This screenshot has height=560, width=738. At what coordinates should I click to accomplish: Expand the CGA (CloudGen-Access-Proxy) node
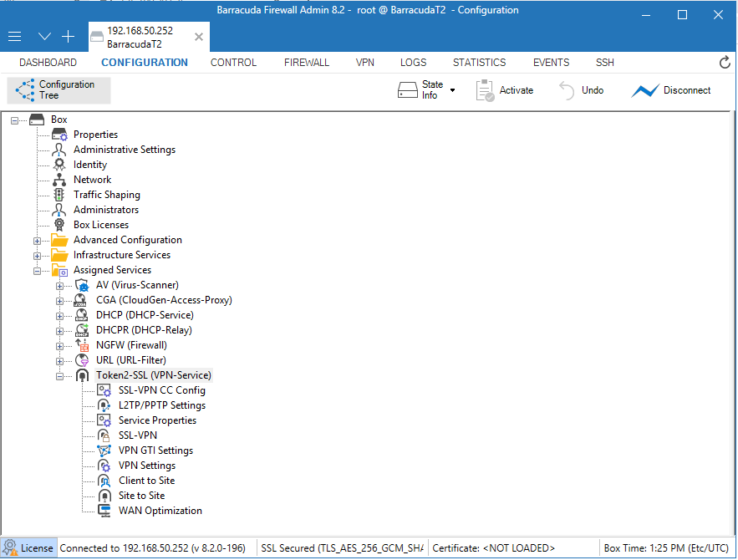(x=60, y=301)
